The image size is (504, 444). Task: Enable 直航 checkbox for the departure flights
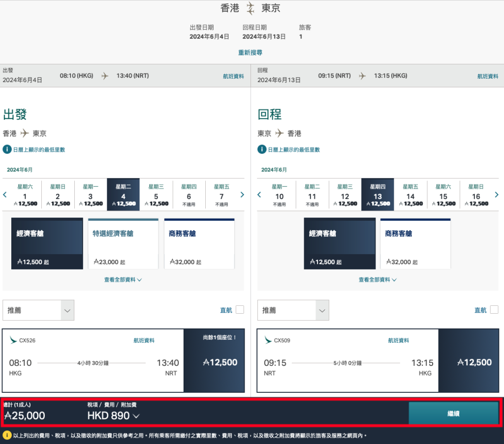pyautogui.click(x=240, y=309)
